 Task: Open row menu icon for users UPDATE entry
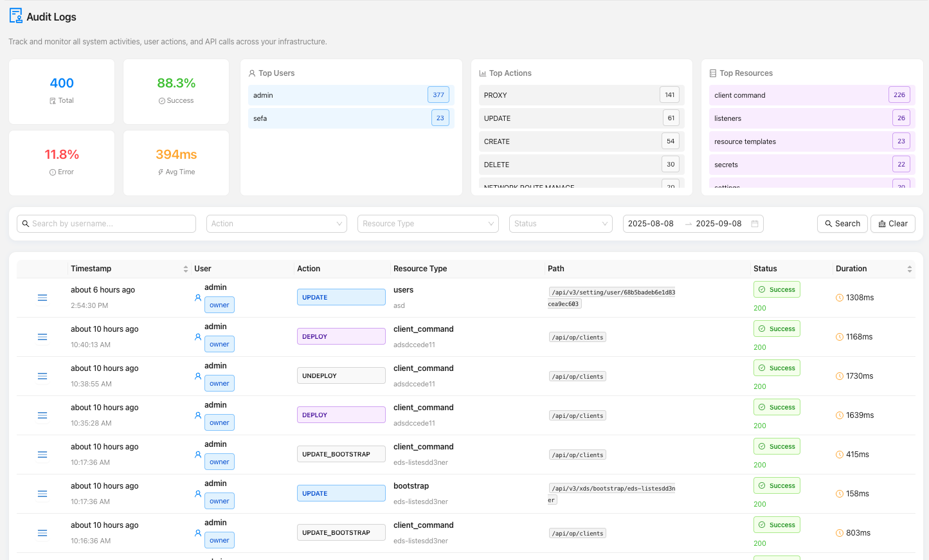[42, 298]
